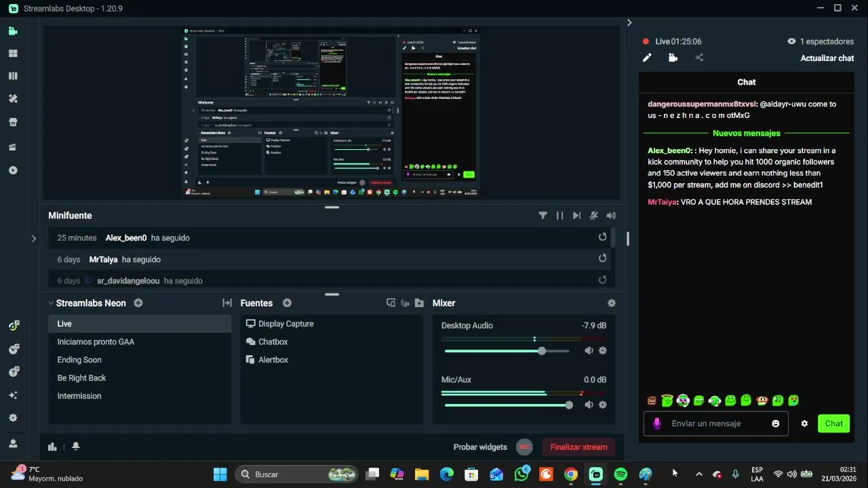Screen dimensions: 868x488
Task: Click the REC record button
Action: pyautogui.click(x=524, y=447)
